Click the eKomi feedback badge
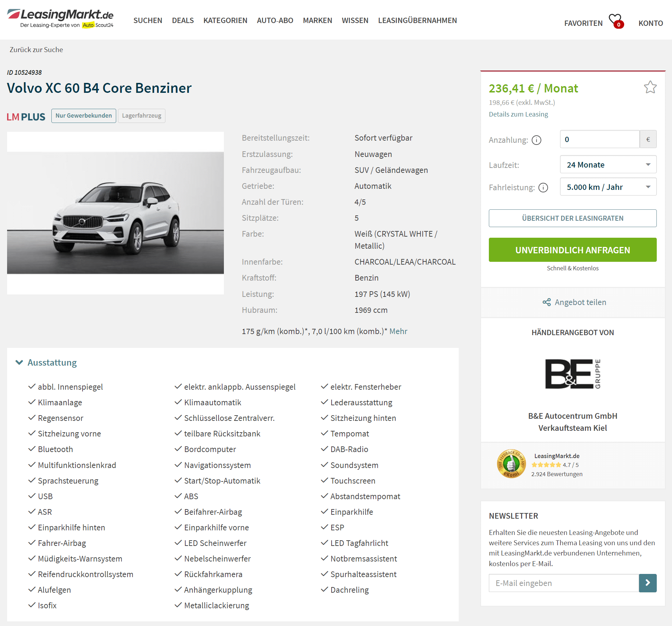 pos(511,464)
